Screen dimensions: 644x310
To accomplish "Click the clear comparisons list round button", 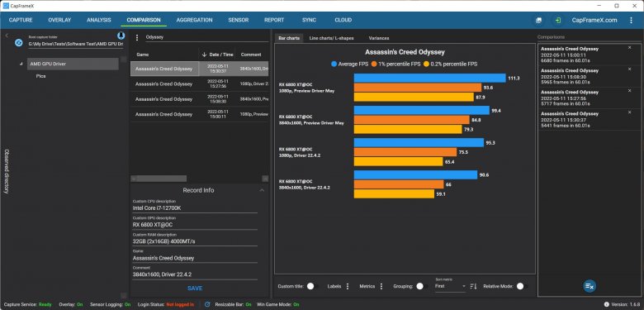I will (x=590, y=286).
